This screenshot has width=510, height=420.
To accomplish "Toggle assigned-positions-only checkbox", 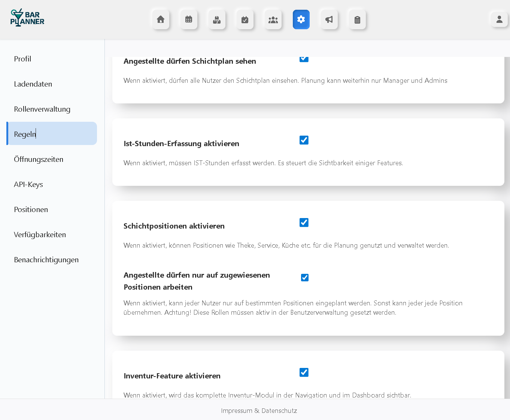I will pos(305,278).
